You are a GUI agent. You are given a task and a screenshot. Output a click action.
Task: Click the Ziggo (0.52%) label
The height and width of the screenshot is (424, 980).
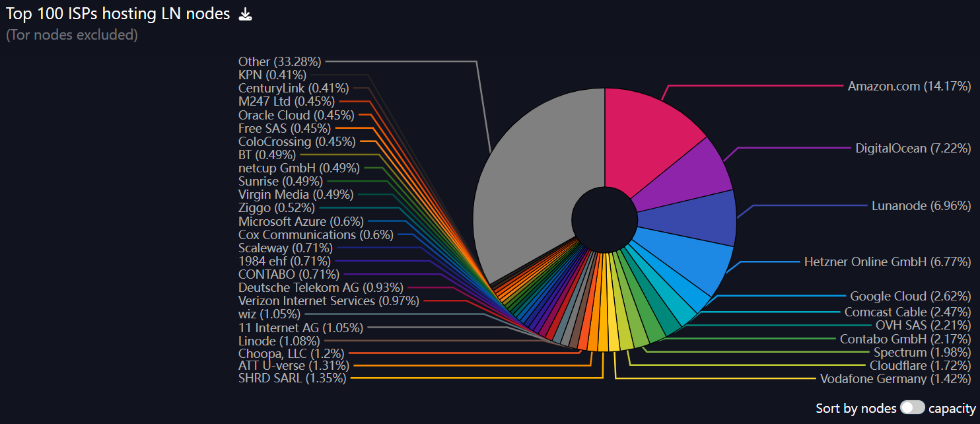277,208
